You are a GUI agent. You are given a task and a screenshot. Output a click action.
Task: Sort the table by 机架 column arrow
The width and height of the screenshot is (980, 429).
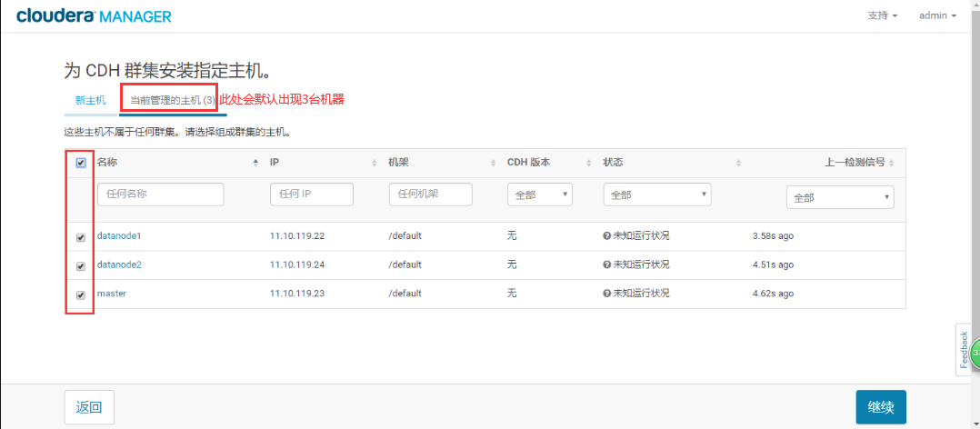[493, 163]
